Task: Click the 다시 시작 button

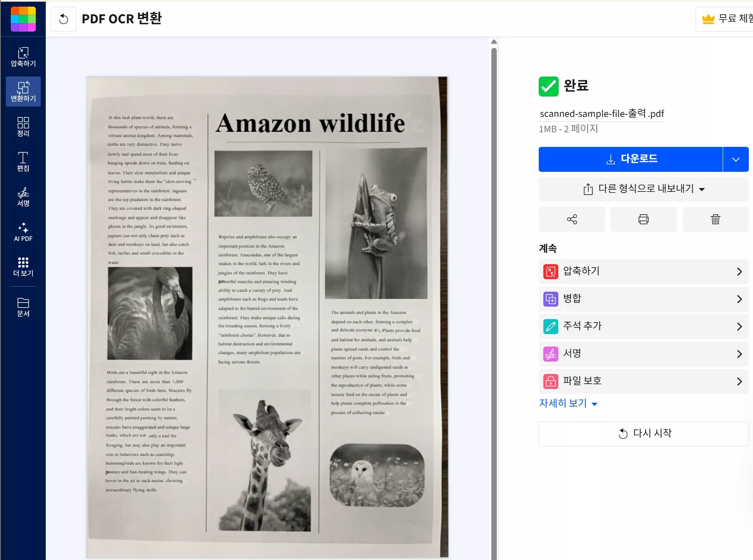Action: (x=644, y=434)
